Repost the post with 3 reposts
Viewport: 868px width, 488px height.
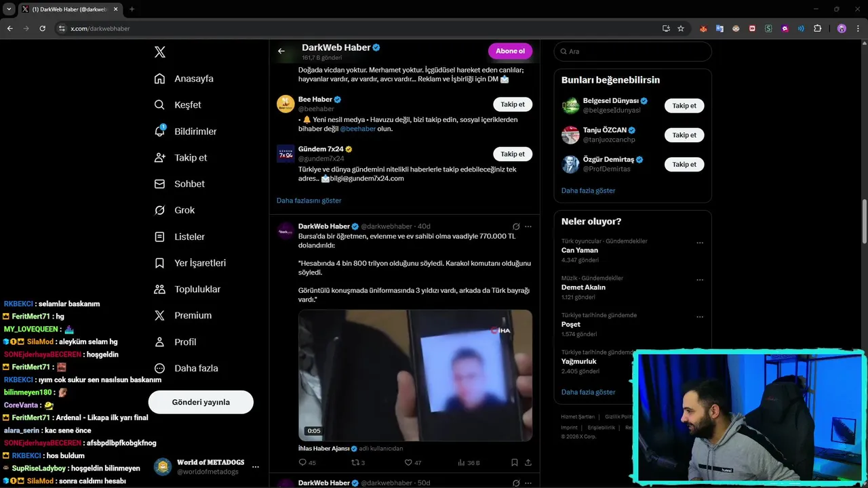(357, 462)
